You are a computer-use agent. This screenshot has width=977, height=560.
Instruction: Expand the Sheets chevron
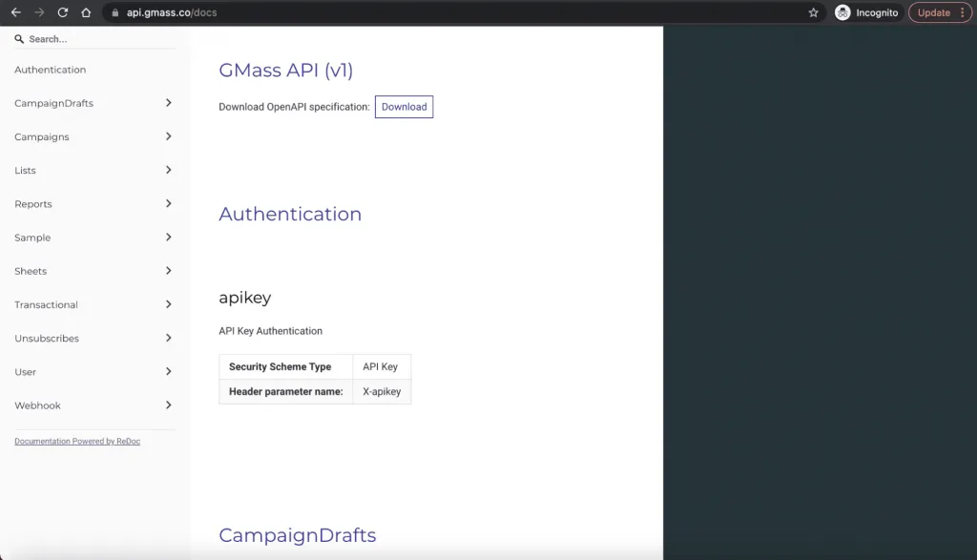(x=168, y=271)
